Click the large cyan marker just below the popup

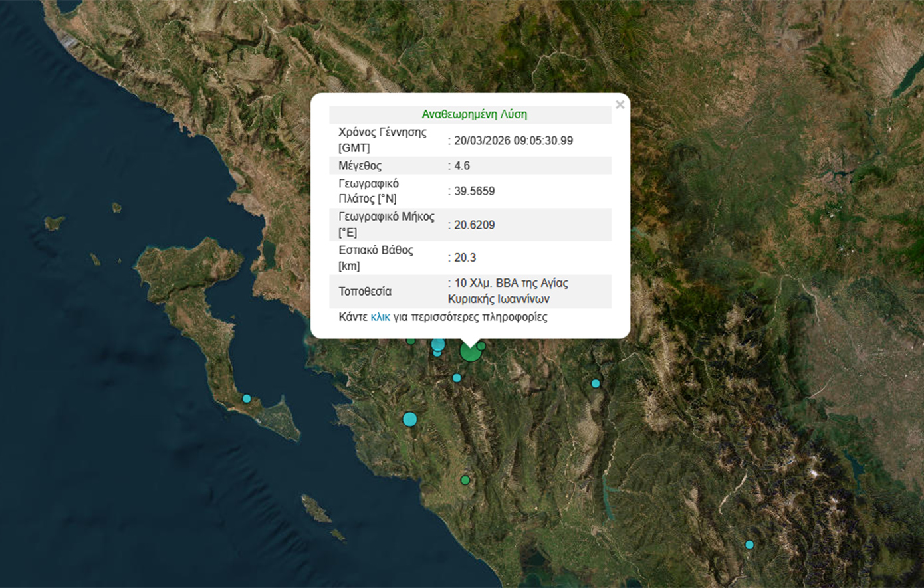coord(438,344)
